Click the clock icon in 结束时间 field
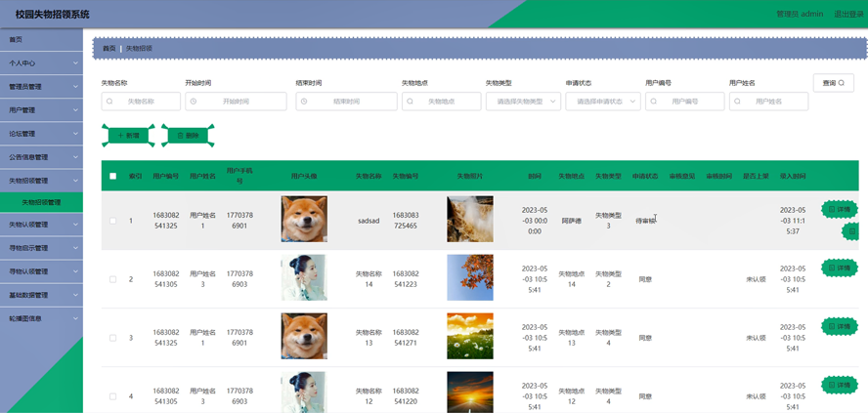Screen dimensions: 868x413 304,102
